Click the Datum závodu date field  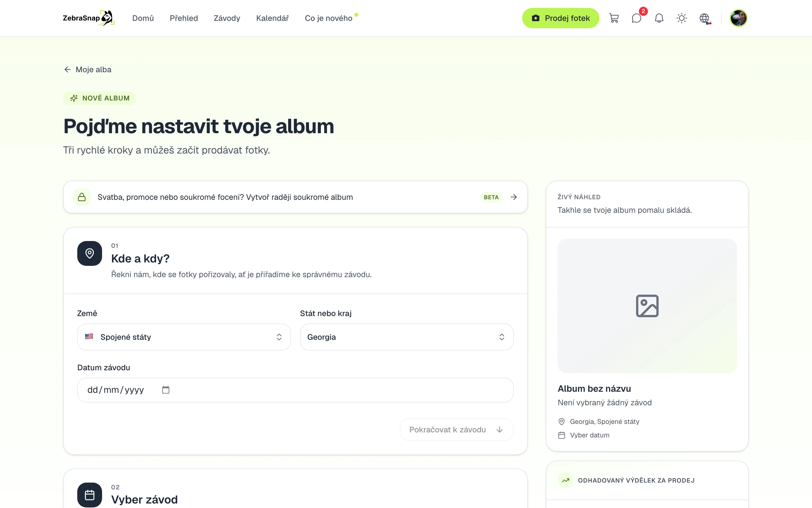point(295,390)
